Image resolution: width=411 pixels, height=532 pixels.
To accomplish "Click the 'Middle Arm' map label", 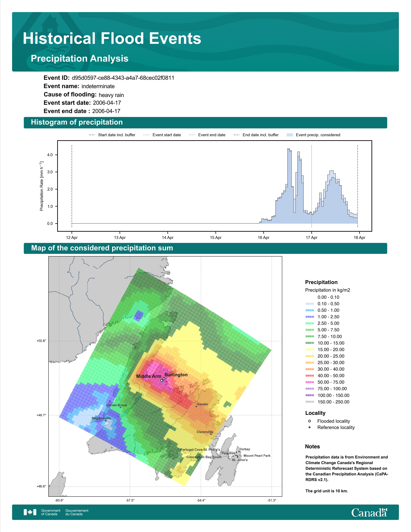I will (149, 376).
